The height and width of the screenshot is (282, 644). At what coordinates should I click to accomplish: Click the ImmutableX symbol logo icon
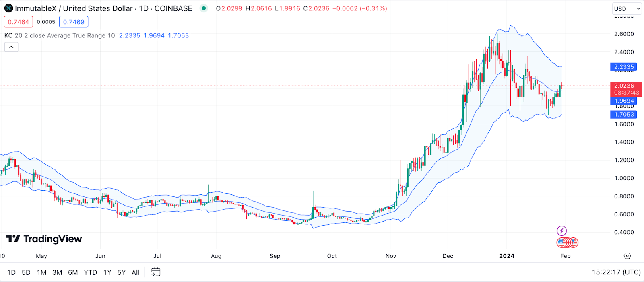(x=9, y=8)
